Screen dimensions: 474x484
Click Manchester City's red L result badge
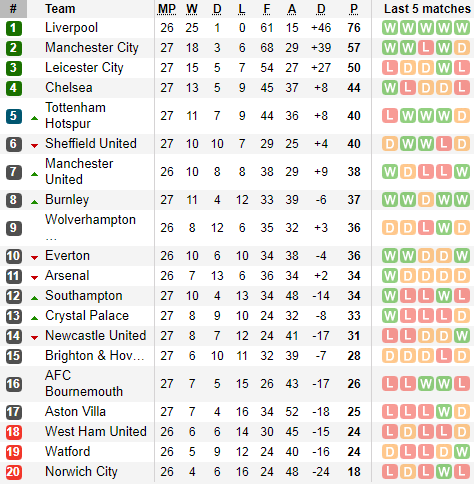coord(426,48)
